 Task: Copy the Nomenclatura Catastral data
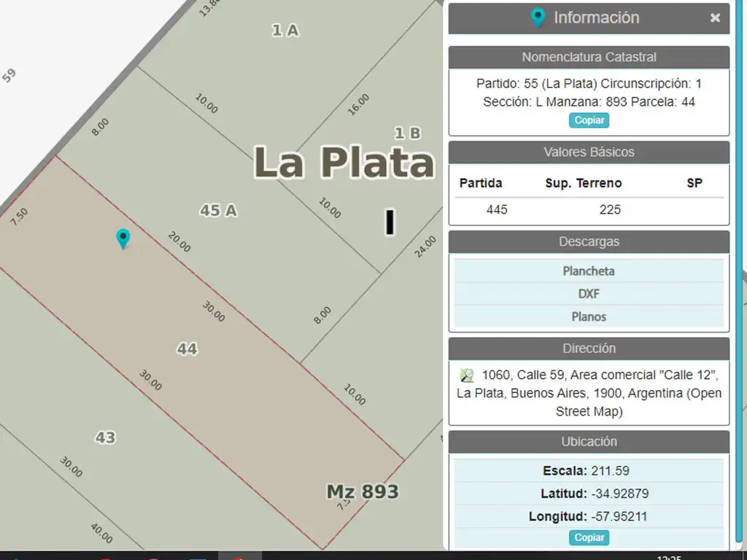589,120
